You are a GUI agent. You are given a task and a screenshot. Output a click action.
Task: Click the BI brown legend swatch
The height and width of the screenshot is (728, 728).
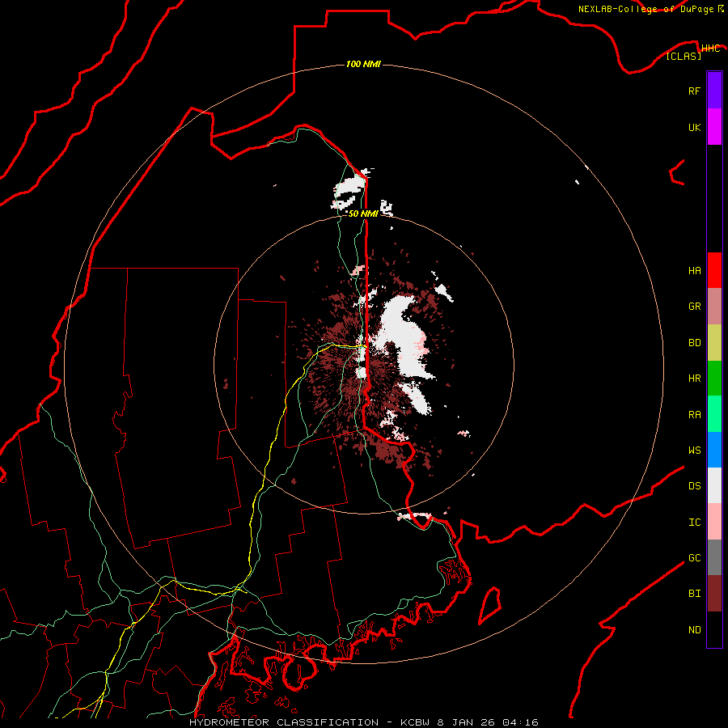714,594
